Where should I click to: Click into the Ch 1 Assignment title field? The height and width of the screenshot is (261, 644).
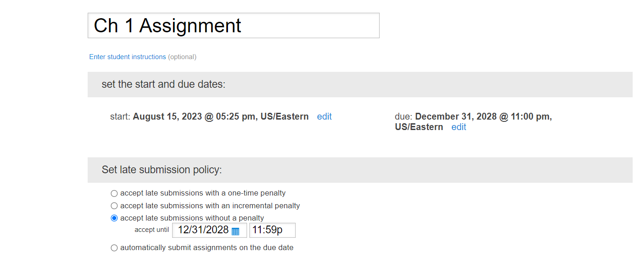(x=233, y=25)
